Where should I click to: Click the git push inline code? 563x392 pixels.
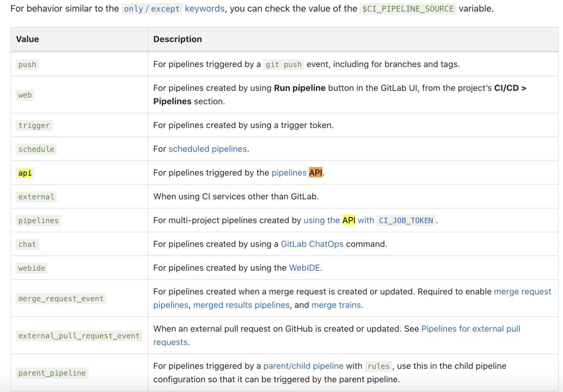coord(284,65)
